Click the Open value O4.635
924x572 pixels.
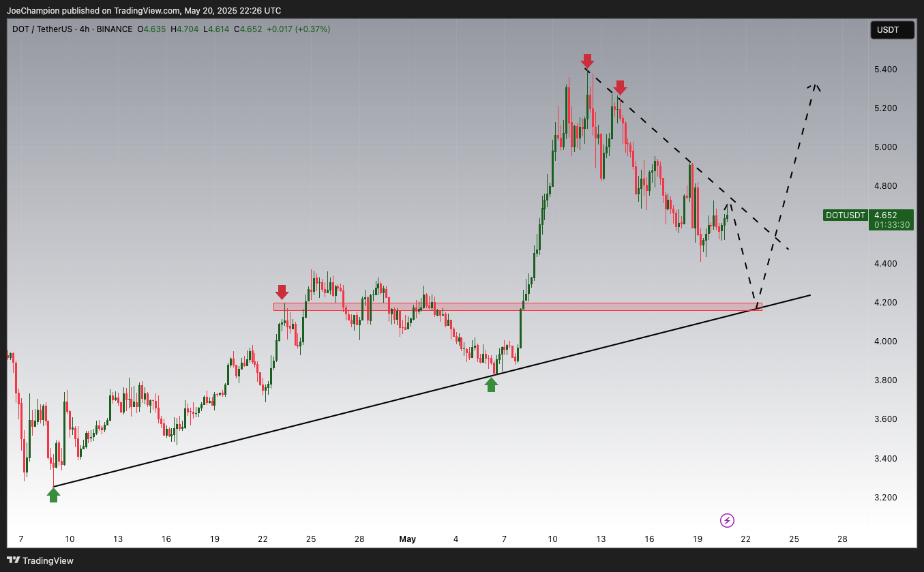pos(151,29)
